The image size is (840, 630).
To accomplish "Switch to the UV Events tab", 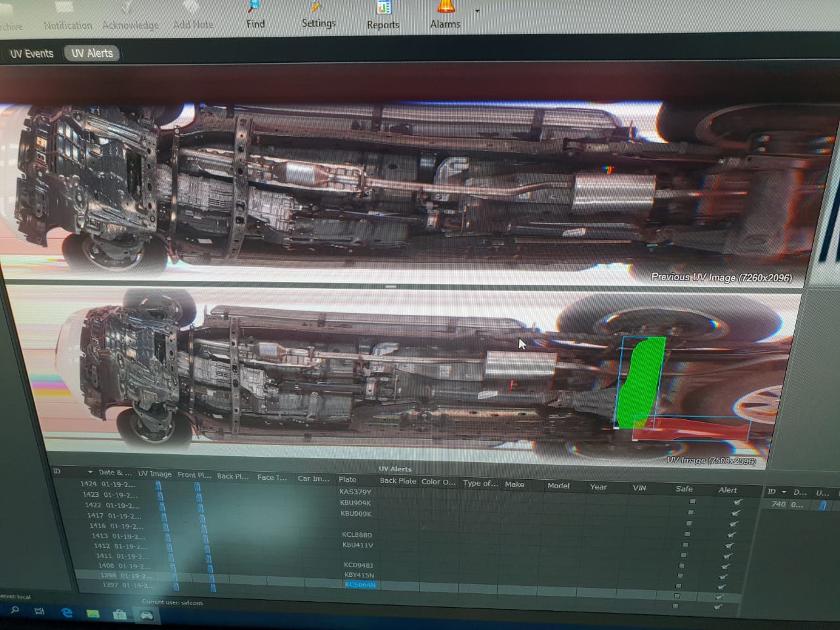I will (x=31, y=54).
